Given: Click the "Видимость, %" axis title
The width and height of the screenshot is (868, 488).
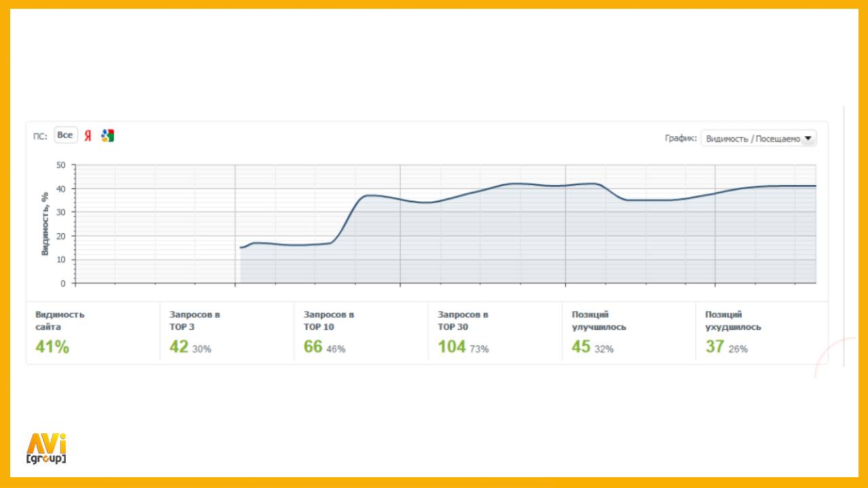Looking at the screenshot, I should 45,223.
